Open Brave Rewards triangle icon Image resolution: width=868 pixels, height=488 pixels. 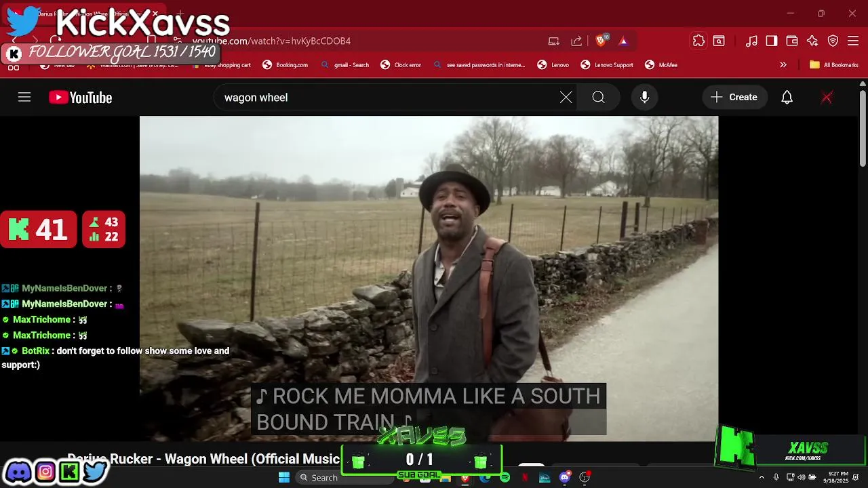click(623, 41)
